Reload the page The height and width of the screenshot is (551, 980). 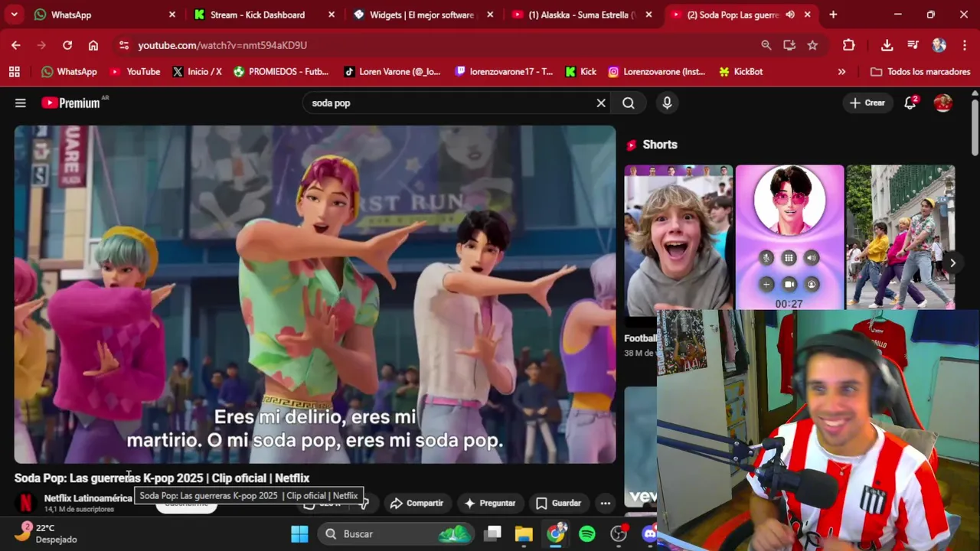67,45
